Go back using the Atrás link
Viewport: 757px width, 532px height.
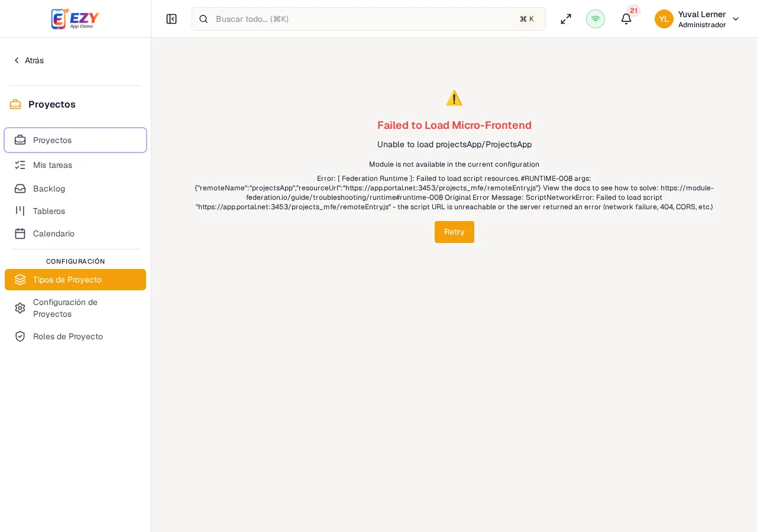coord(28,60)
